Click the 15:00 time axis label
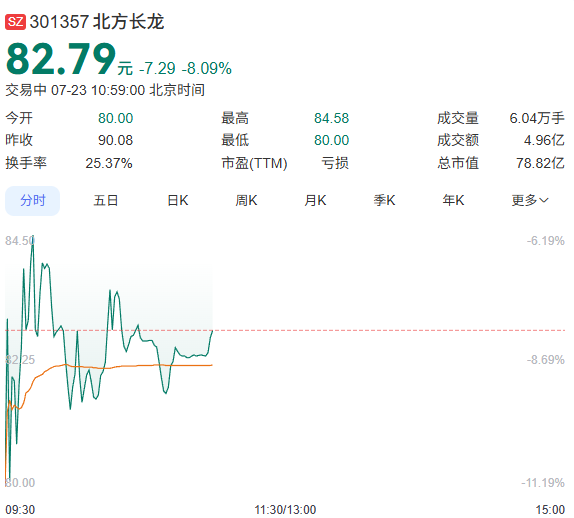 [x=550, y=510]
